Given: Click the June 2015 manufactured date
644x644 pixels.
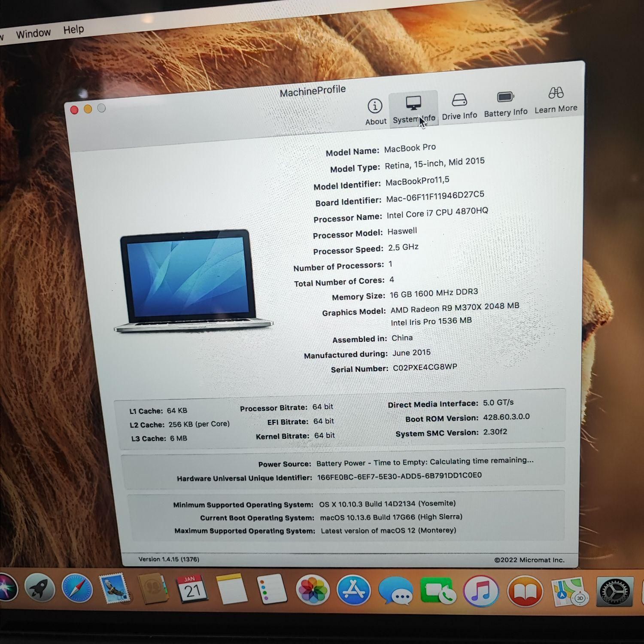Looking at the screenshot, I should coord(411,353).
